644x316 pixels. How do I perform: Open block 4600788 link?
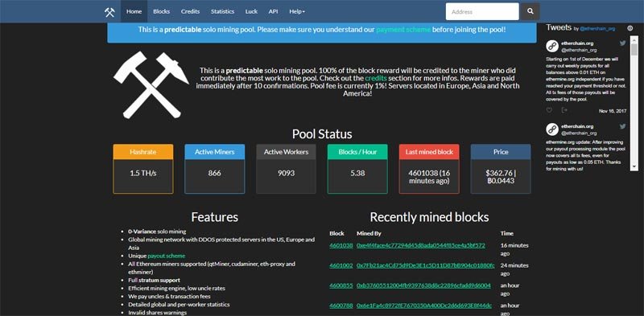[341, 306]
